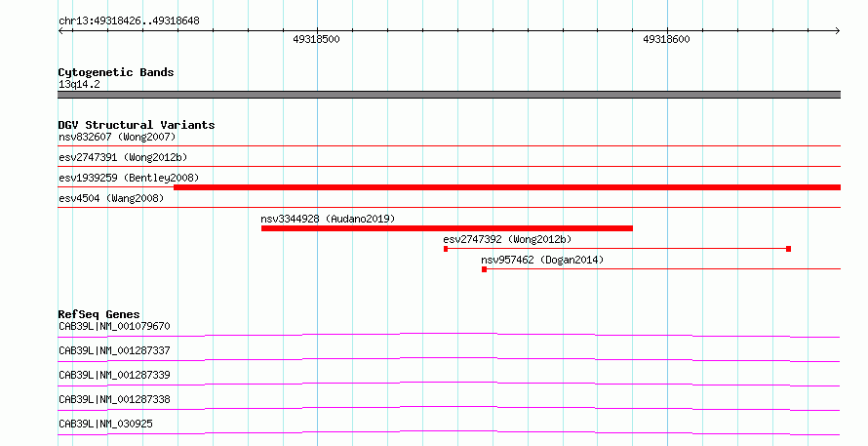The height and width of the screenshot is (446, 868).
Task: Open transcript CAB39L|NM_001287337
Action: pyautogui.click(x=114, y=350)
